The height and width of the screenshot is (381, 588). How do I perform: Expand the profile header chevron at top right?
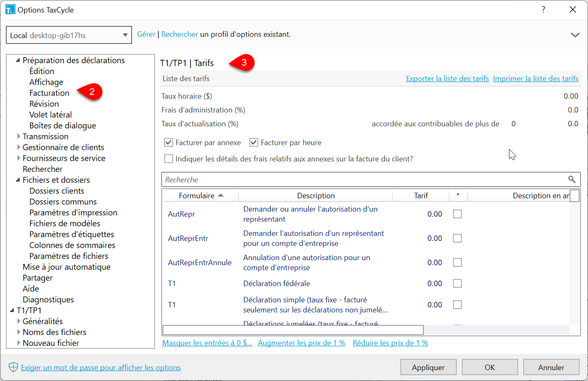coord(575,35)
